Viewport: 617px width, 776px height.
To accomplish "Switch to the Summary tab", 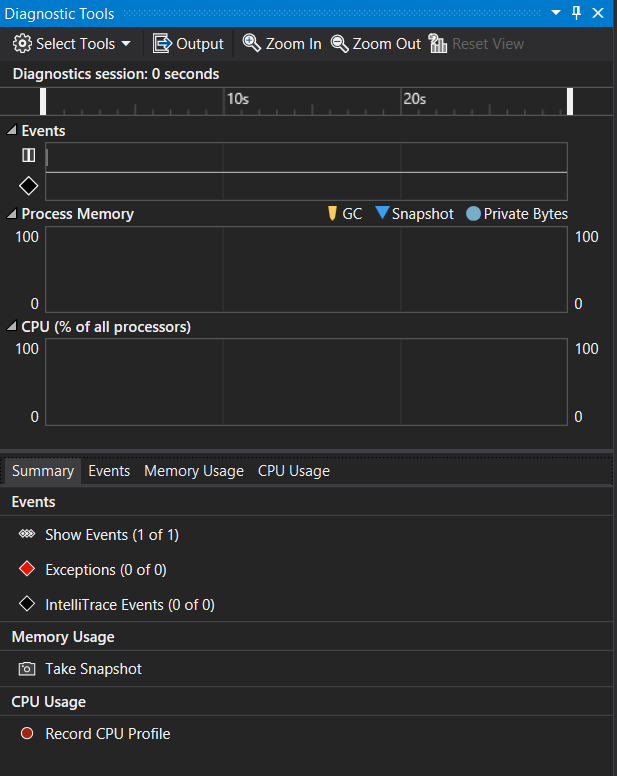I will (43, 471).
